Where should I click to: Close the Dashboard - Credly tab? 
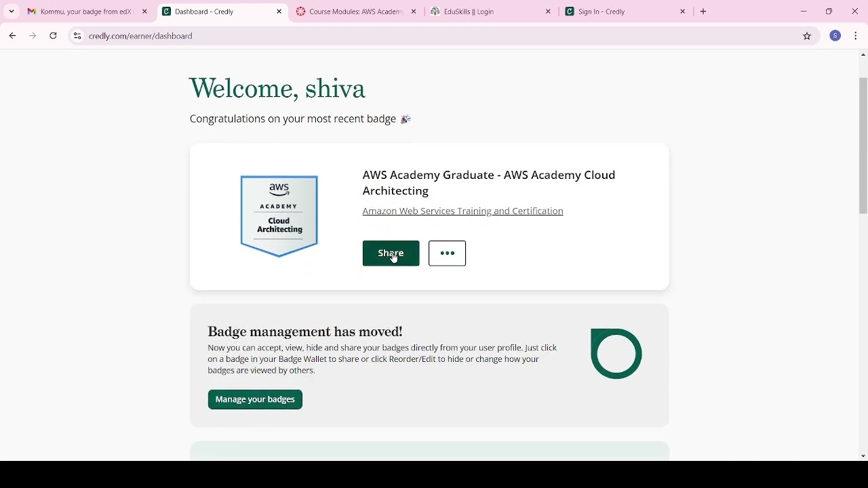pyautogui.click(x=279, y=12)
